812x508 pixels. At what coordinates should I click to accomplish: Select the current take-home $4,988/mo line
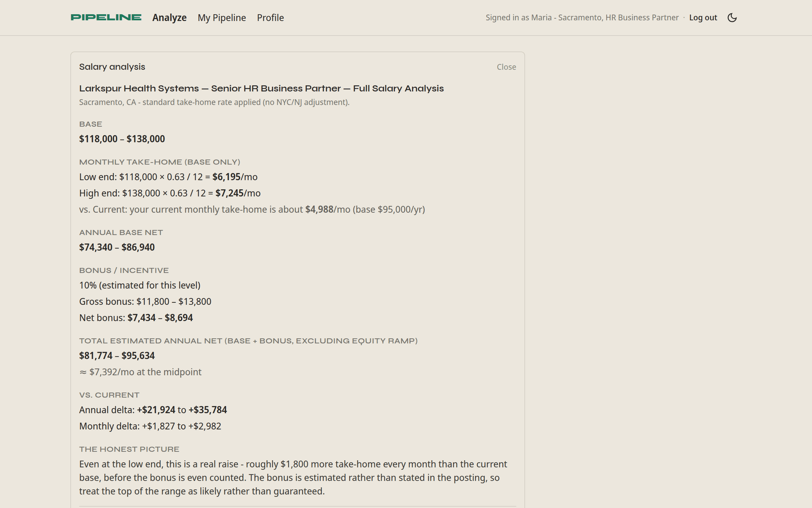point(252,209)
